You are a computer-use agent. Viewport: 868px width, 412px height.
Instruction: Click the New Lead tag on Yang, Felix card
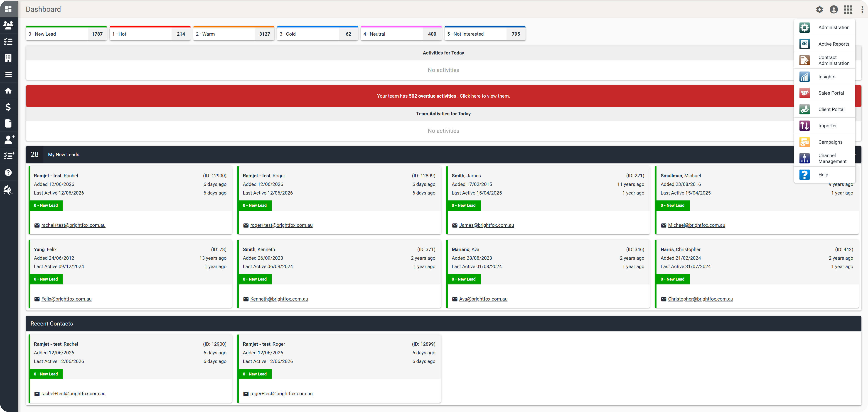pos(46,279)
